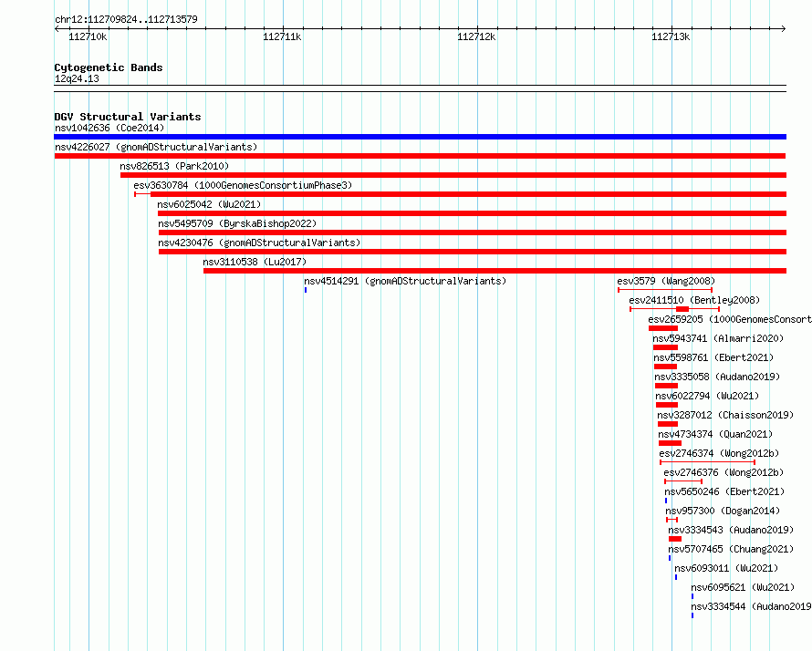The width and height of the screenshot is (812, 651).
Task: Click nsv6022794 (Wu2021) label
Action: point(707,396)
